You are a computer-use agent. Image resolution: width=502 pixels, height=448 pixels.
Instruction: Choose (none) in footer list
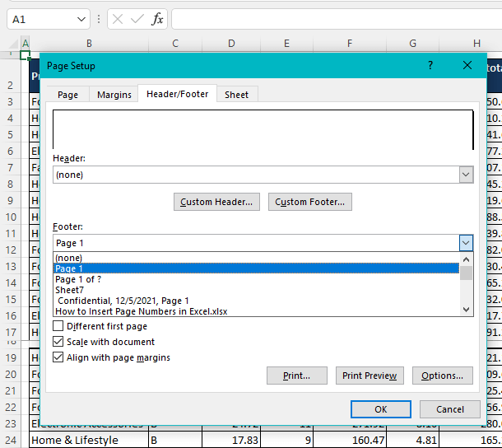(x=256, y=258)
